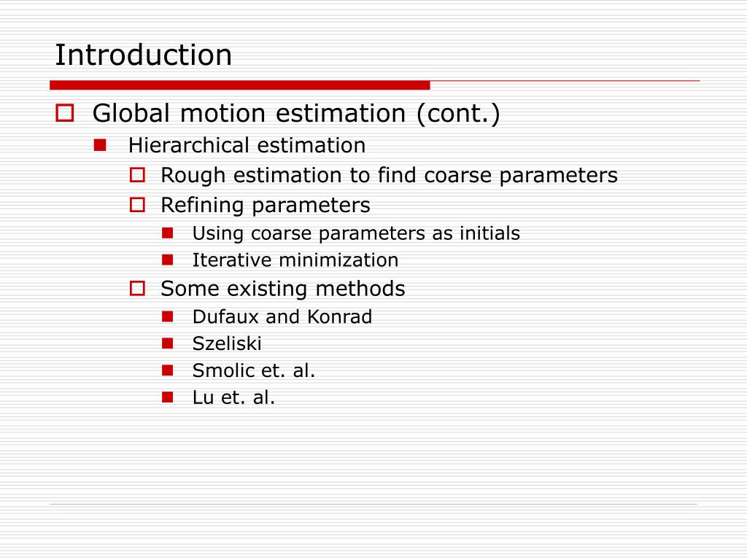Click the hollow bullet before Refining parameters
Viewport: 747px width, 560px height.
tap(137, 205)
